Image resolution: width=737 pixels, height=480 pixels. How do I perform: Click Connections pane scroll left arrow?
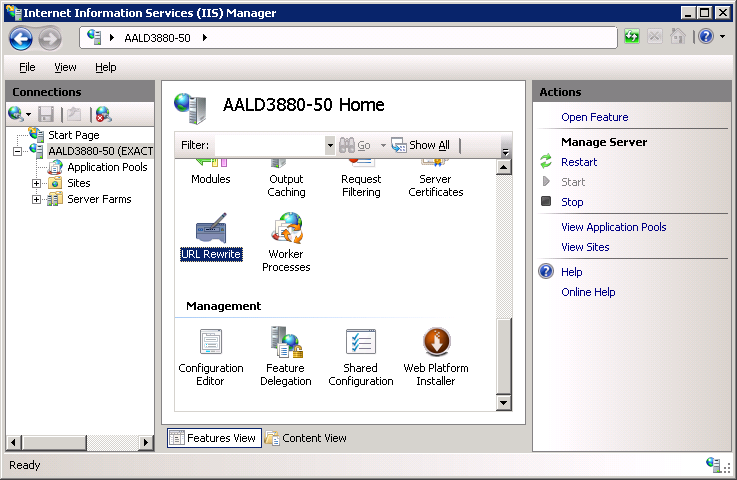click(14, 442)
